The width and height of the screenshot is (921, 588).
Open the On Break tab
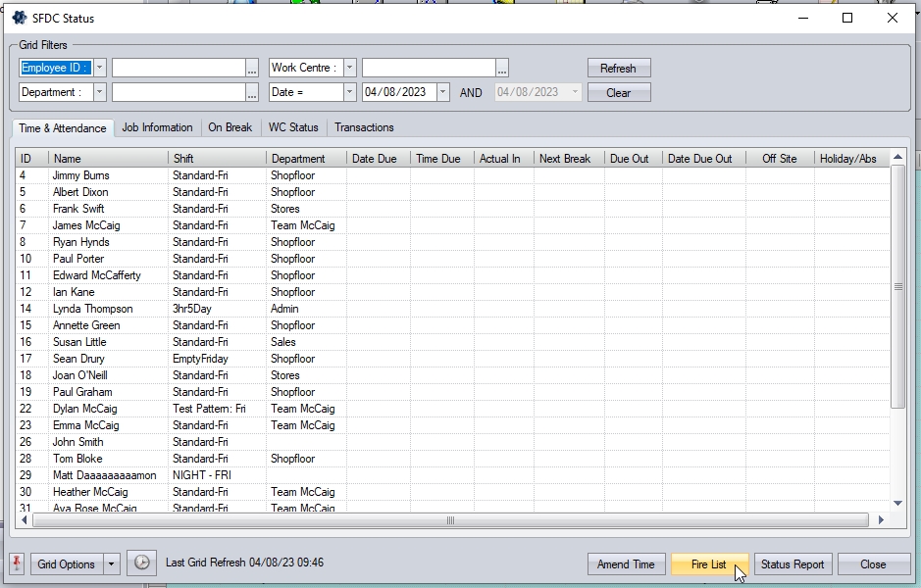pyautogui.click(x=230, y=127)
